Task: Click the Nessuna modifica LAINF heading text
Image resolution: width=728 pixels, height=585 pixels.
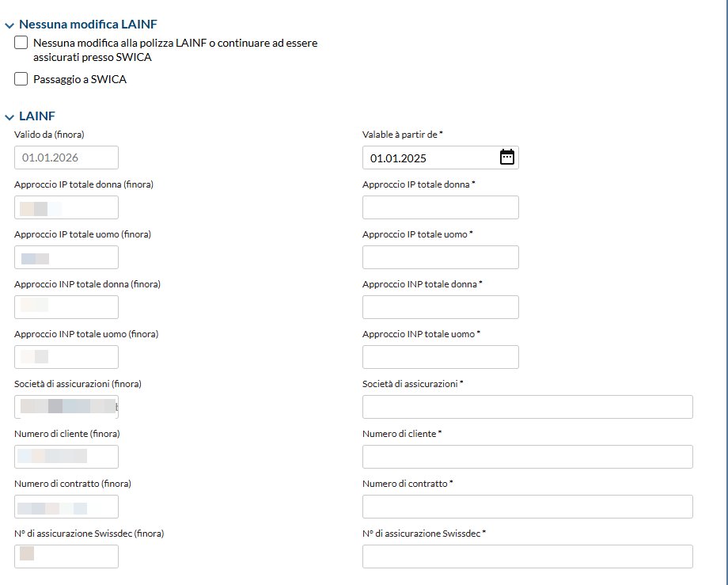Action: pyautogui.click(x=88, y=24)
